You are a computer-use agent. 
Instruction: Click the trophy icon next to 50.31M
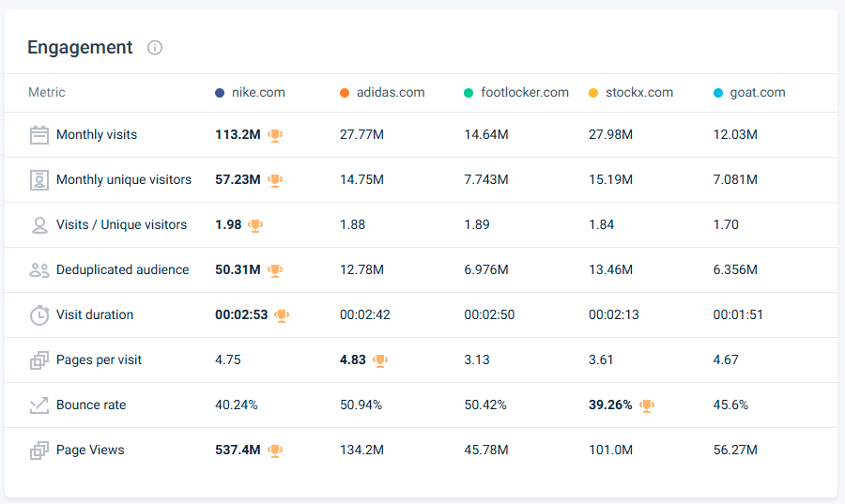click(x=275, y=270)
